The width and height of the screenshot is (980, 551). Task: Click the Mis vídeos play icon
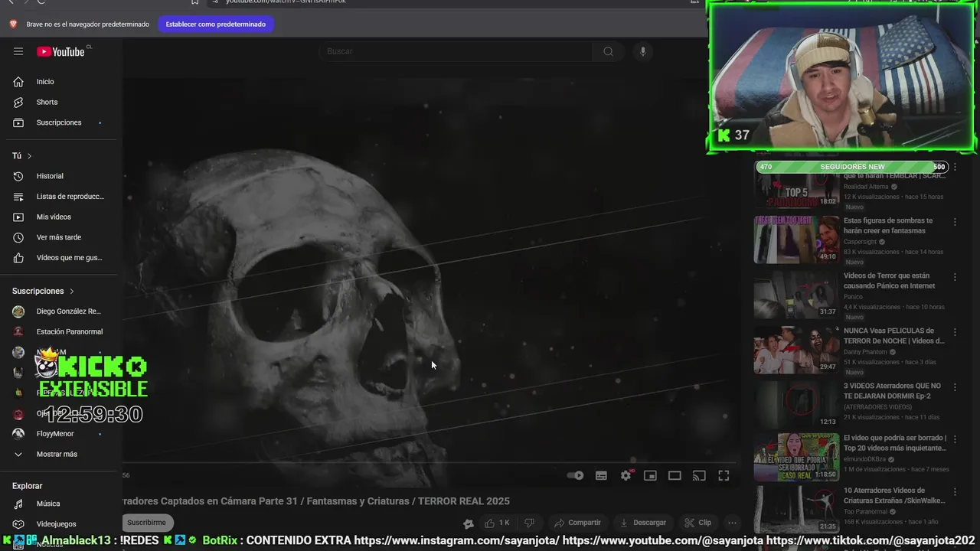pos(18,217)
